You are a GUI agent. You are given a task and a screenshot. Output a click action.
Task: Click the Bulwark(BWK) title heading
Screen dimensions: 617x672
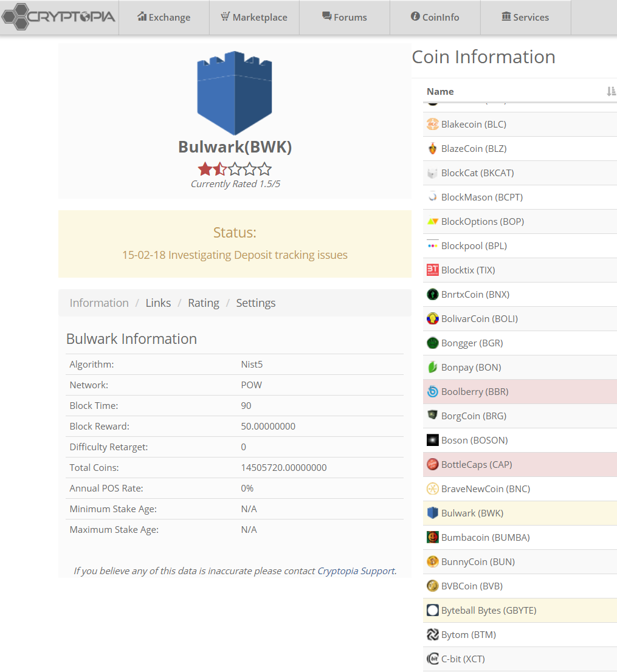point(235,147)
